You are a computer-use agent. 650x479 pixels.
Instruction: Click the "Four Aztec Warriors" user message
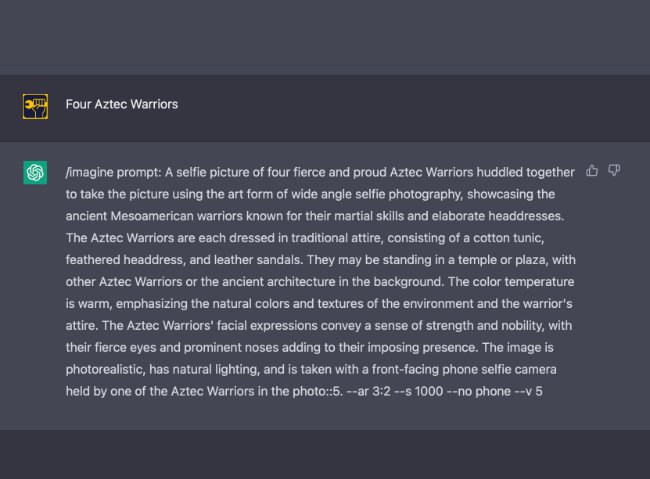click(x=122, y=104)
